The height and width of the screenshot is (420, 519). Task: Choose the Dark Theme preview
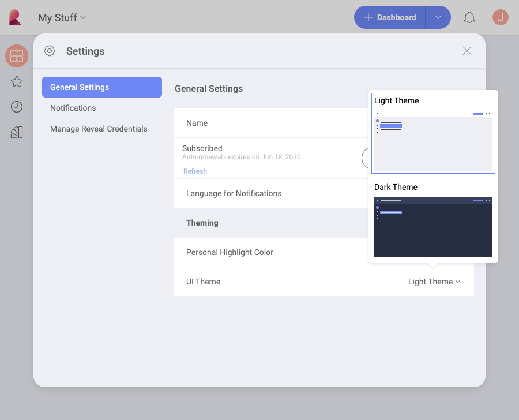tap(433, 227)
